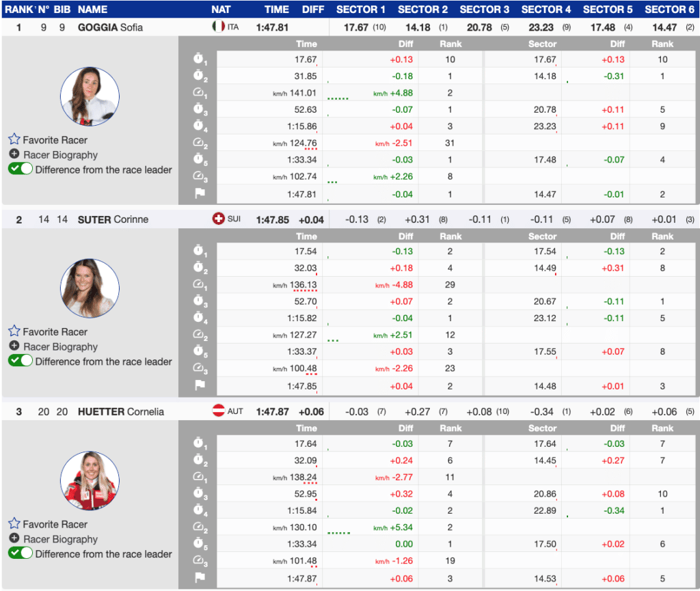
Task: Open GOGGIA Sofia racer name row
Action: pos(110,27)
